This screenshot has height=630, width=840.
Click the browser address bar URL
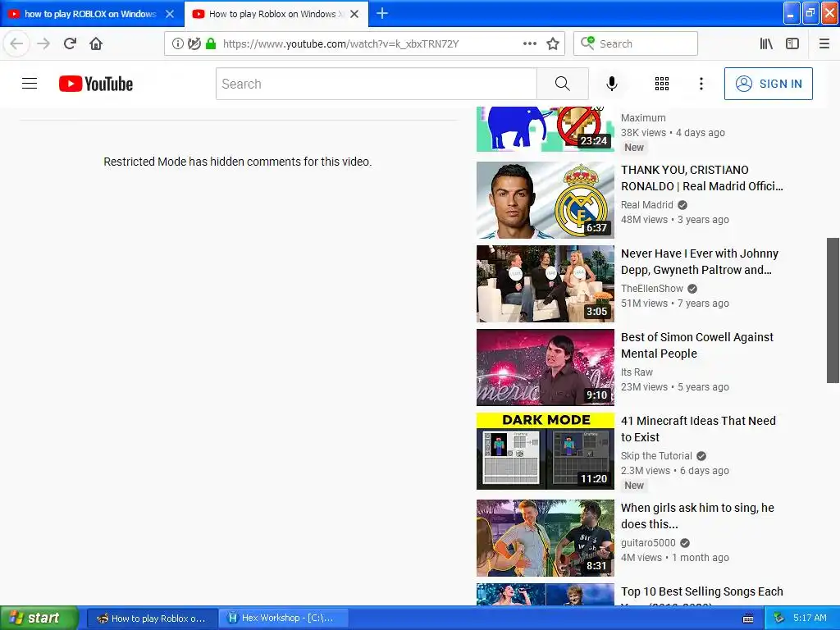click(340, 44)
